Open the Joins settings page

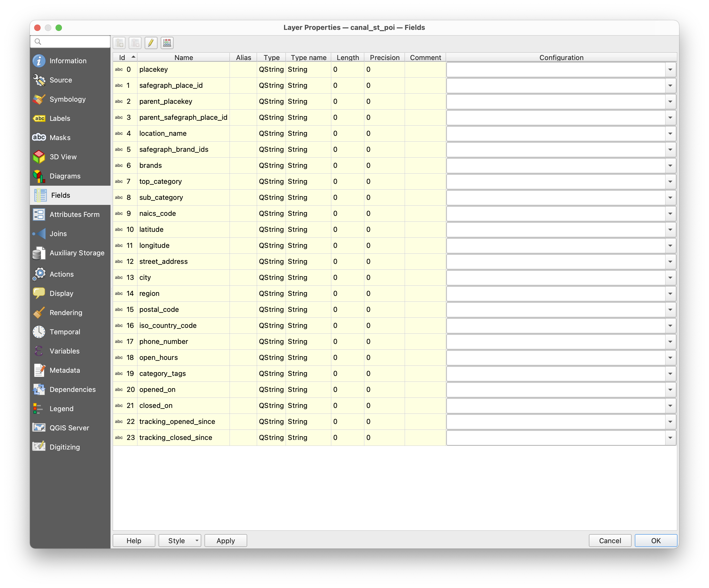point(58,233)
